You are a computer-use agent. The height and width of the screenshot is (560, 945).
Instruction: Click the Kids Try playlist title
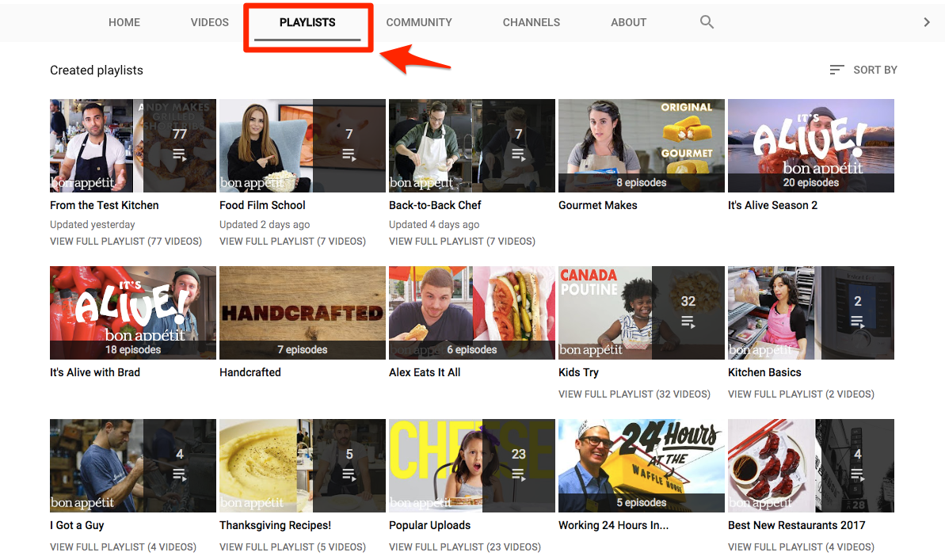578,372
